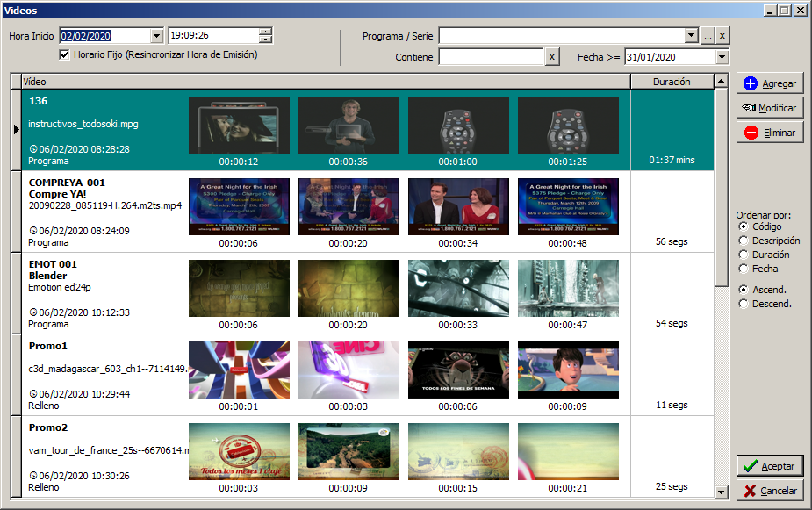The height and width of the screenshot is (510, 812).
Task: Expand the Programa / Serie combo box
Action: [692, 36]
